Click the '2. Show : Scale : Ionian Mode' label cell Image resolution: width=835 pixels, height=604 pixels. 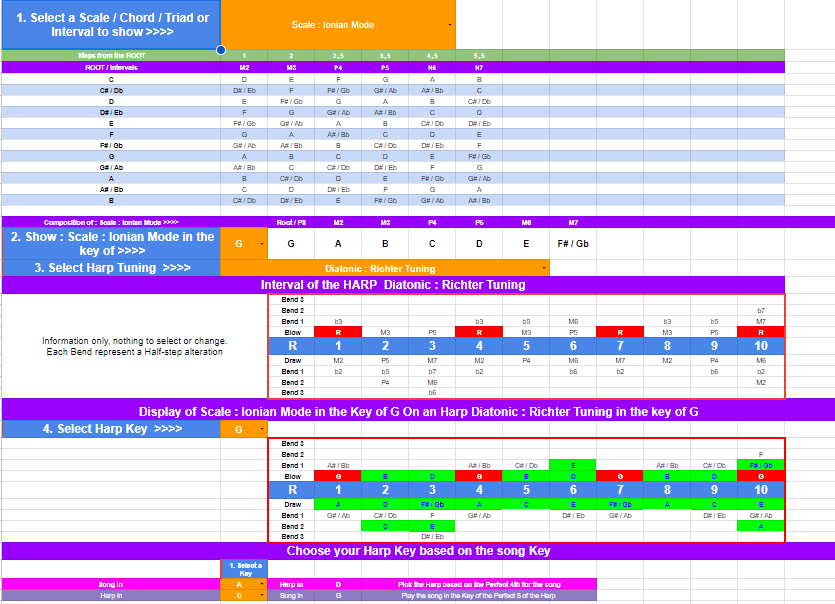pos(111,244)
